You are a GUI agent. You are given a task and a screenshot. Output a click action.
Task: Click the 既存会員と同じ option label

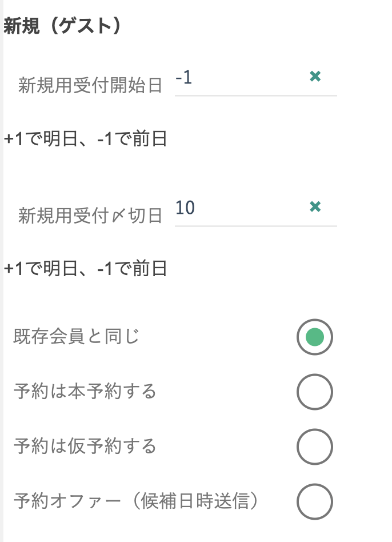point(77,337)
